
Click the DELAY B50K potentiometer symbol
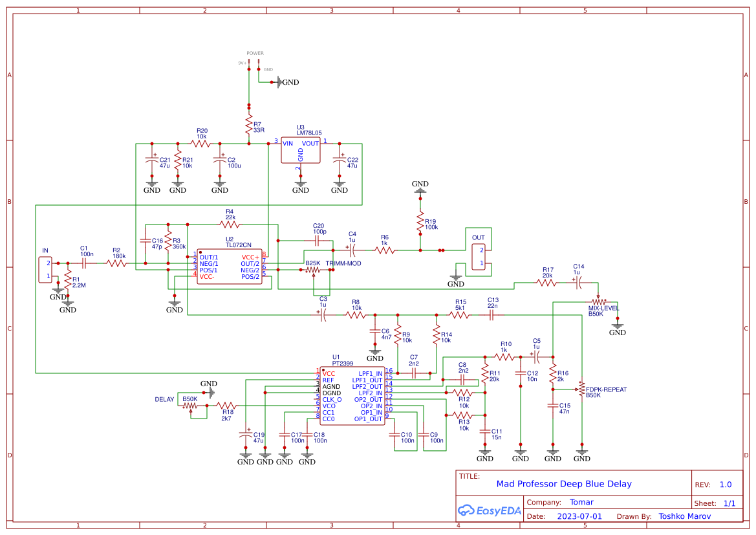[189, 404]
